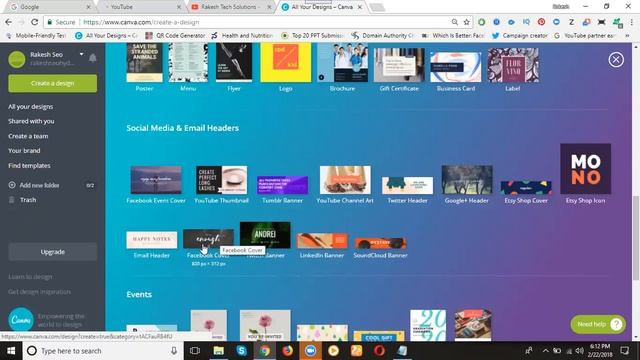Open All your designs
Image resolution: width=640 pixels, height=360 pixels.
pyautogui.click(x=31, y=107)
